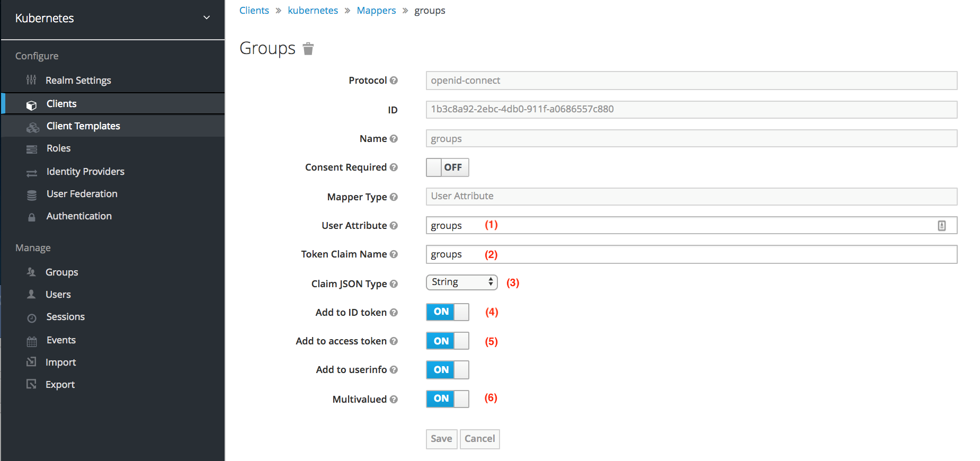This screenshot has height=461, width=980.
Task: Turn off the Multivalued switch
Action: (x=448, y=398)
